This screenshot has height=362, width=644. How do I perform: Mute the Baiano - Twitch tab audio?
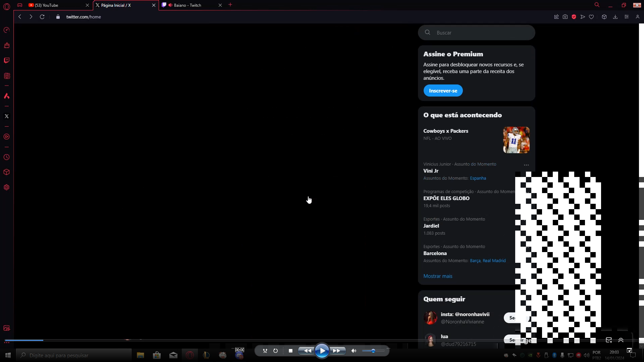(170, 5)
